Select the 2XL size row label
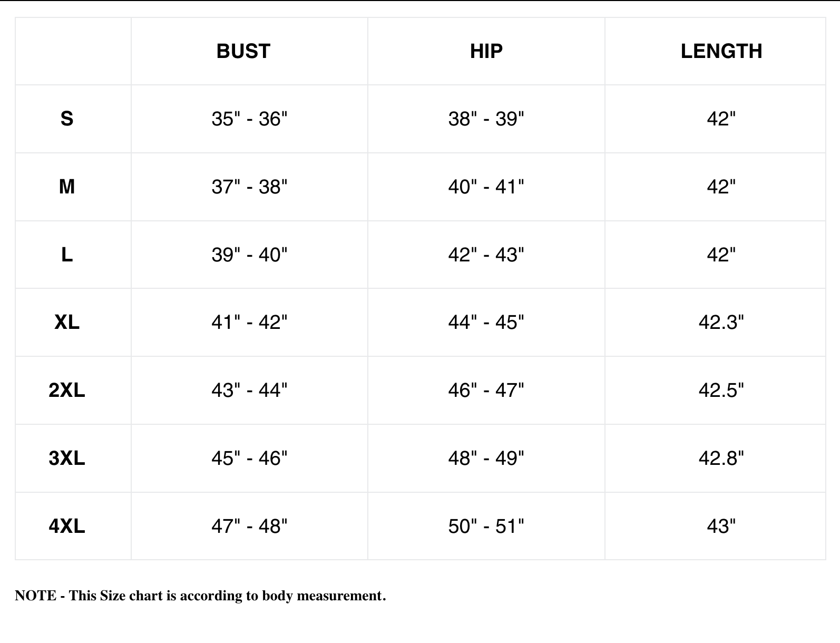The width and height of the screenshot is (840, 643). [x=67, y=390]
